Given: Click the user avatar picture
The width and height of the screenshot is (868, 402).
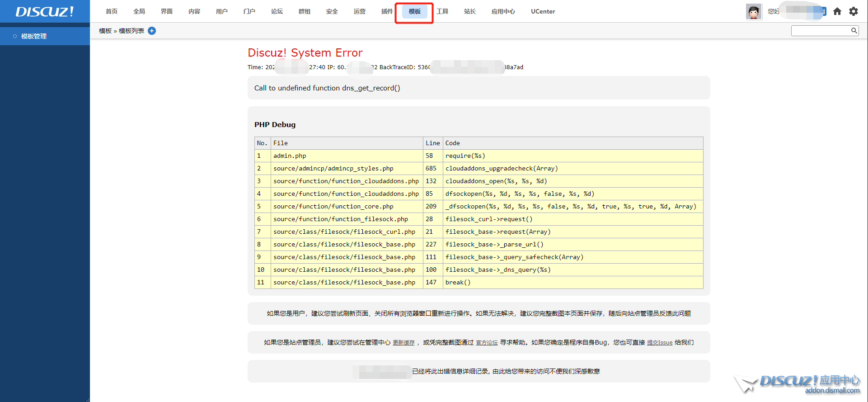Looking at the screenshot, I should (x=754, y=12).
